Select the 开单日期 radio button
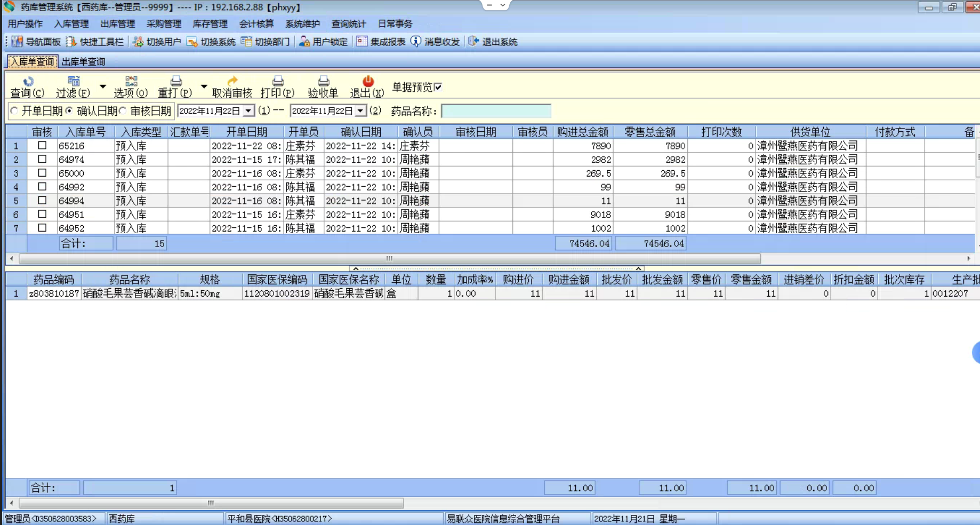Viewport: 980px width, 525px height. 14,111
